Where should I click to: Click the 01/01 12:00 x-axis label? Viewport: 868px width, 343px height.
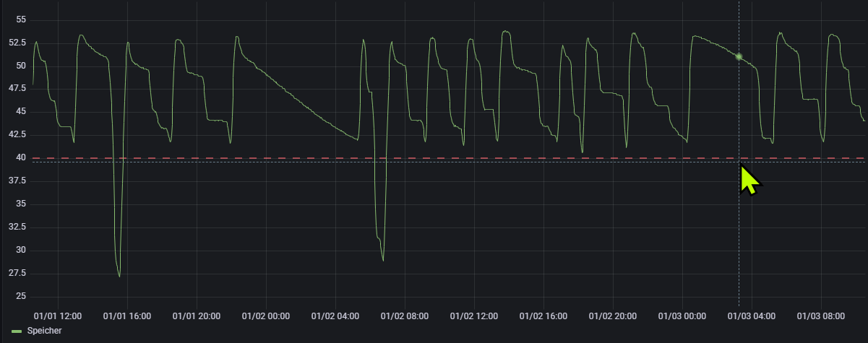[58, 316]
